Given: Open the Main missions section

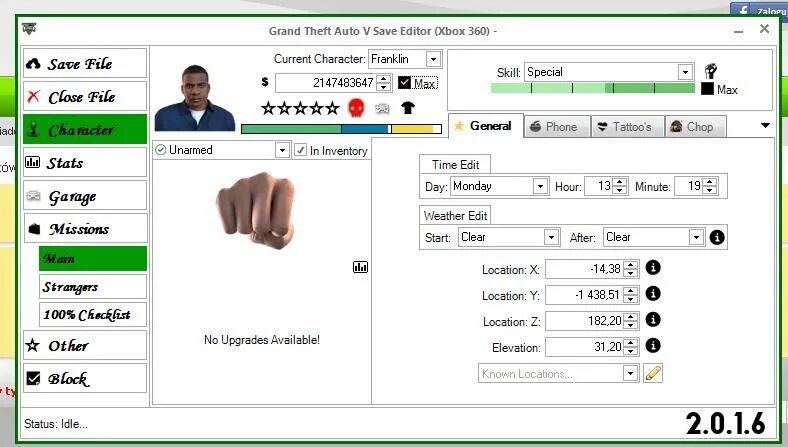Looking at the screenshot, I should point(93,258).
